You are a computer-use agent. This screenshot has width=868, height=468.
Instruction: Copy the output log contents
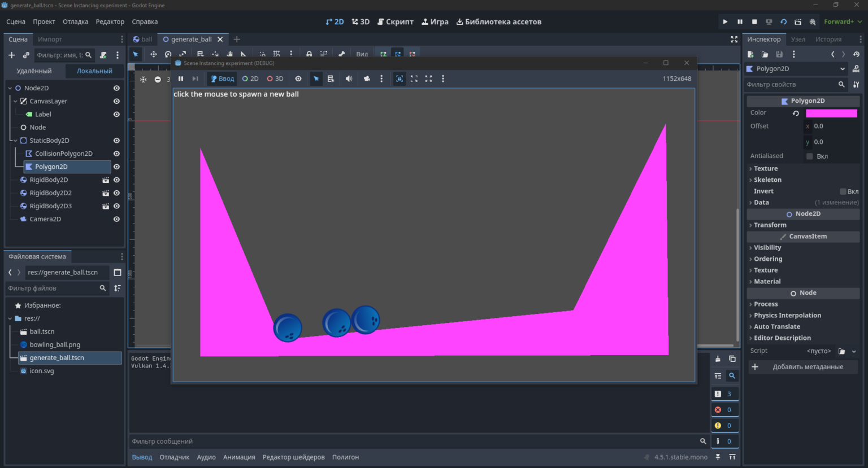point(732,358)
